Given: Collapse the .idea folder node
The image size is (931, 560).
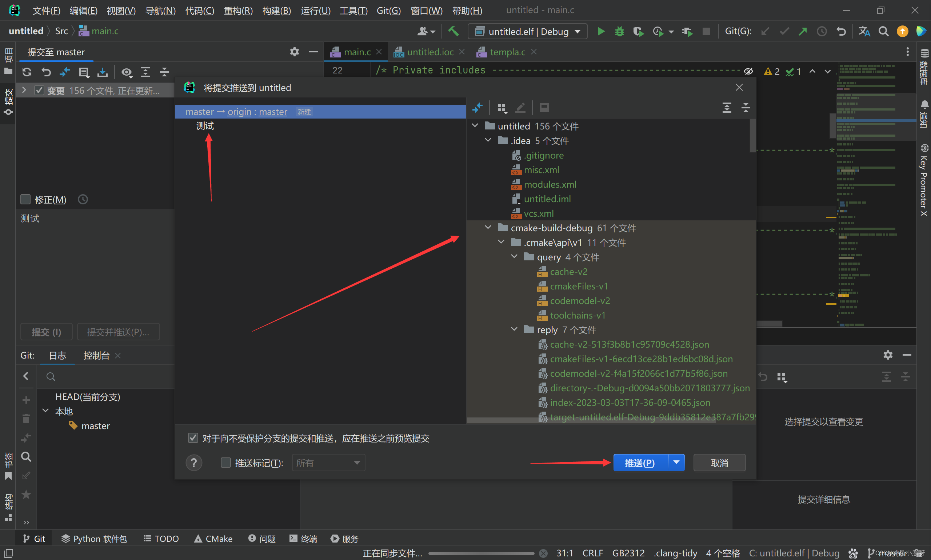Looking at the screenshot, I should (x=488, y=140).
